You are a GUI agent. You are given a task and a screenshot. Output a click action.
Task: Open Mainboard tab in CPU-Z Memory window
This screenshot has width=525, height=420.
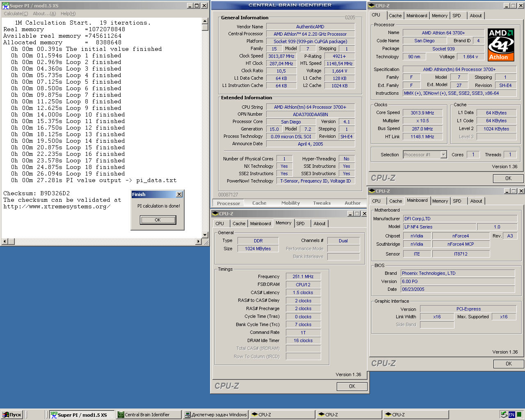click(260, 224)
